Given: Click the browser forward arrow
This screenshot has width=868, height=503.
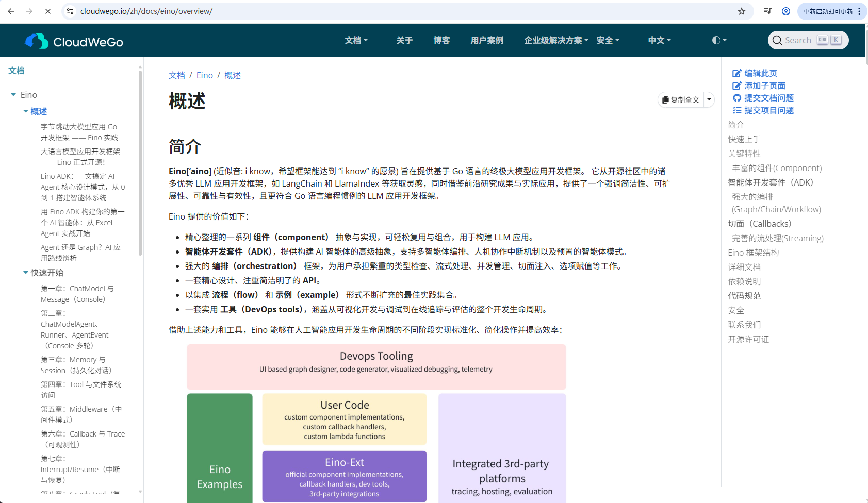Looking at the screenshot, I should tap(29, 11).
